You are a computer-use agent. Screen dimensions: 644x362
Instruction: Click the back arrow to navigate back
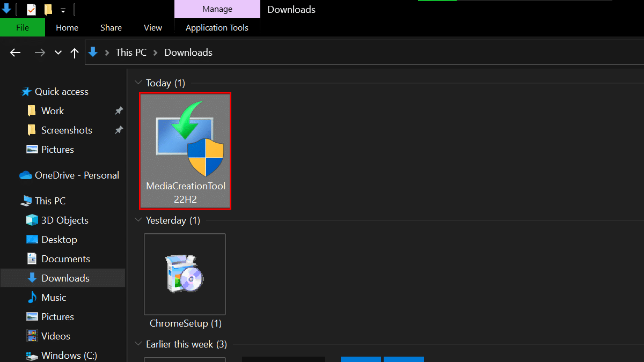(x=15, y=52)
